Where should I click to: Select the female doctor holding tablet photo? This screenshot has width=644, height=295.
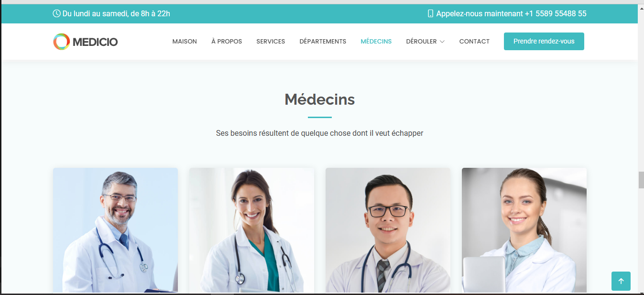[x=524, y=230]
